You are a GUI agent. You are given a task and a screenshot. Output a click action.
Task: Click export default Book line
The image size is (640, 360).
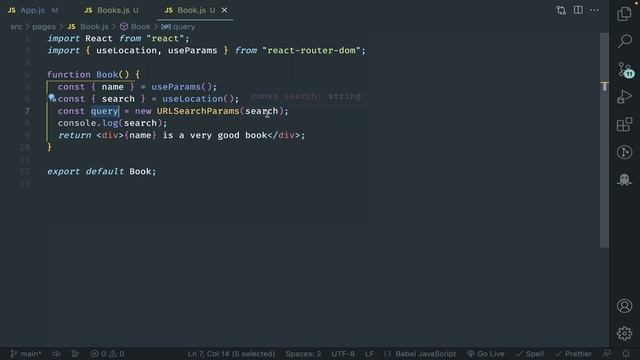click(102, 171)
